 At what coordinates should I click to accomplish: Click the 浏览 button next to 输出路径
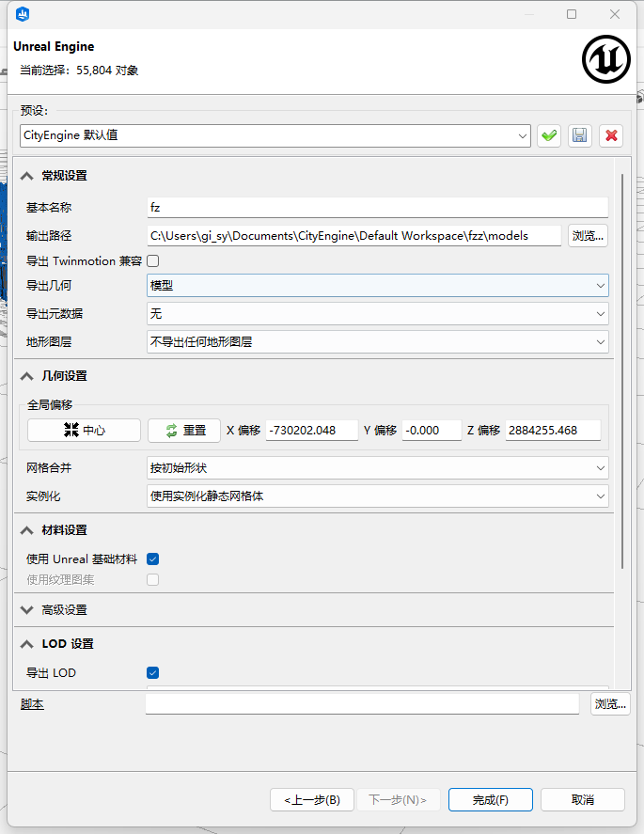pyautogui.click(x=588, y=236)
